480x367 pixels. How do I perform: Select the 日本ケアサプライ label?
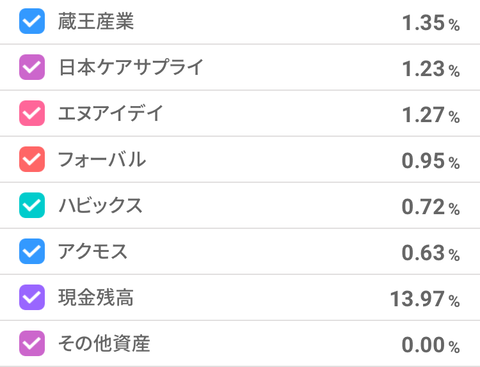tap(131, 67)
